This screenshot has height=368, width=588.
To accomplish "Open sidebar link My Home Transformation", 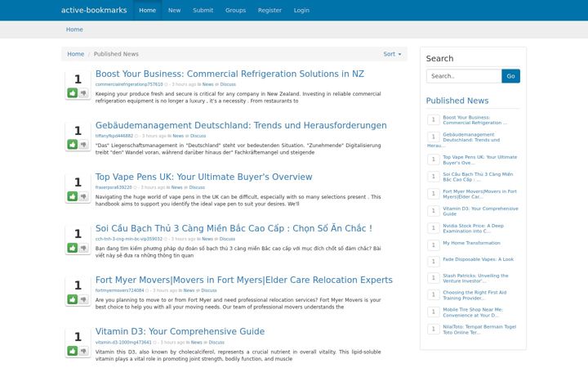I will coord(471,243).
